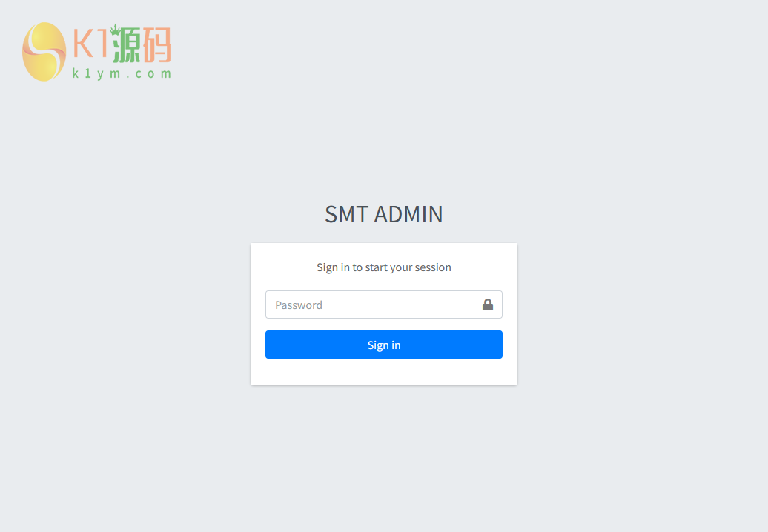This screenshot has height=532, width=768.
Task: Click the green crown above logo text
Action: [115, 30]
